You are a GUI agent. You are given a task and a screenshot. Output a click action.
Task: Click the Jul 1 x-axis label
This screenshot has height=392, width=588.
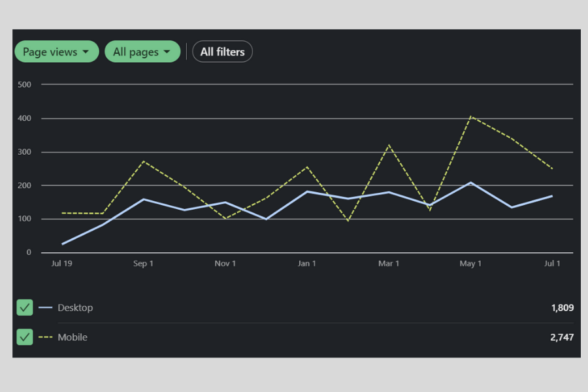(x=552, y=263)
